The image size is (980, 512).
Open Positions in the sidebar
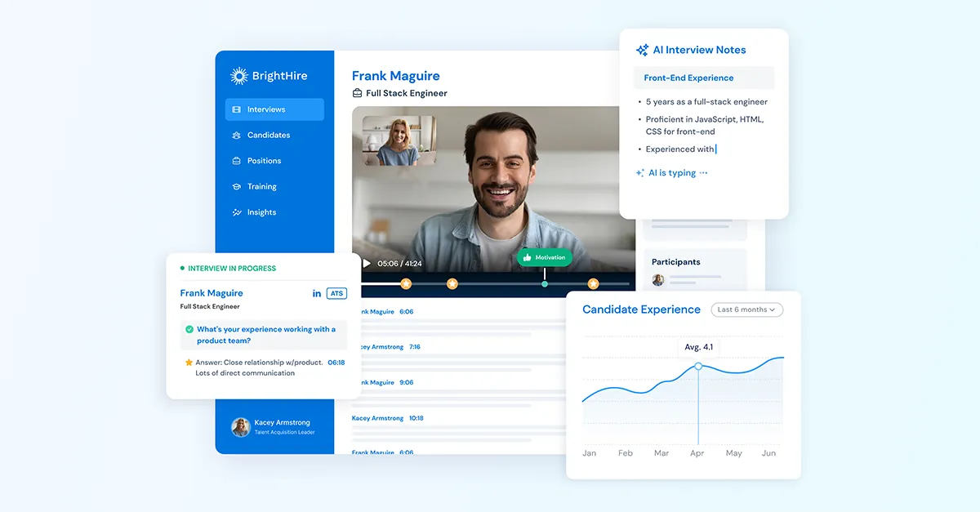point(264,161)
